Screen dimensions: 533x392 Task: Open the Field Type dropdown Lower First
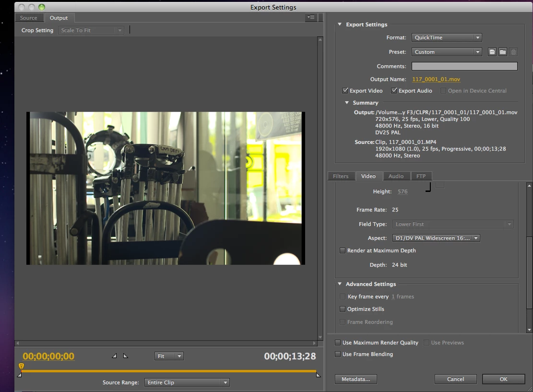[453, 224]
